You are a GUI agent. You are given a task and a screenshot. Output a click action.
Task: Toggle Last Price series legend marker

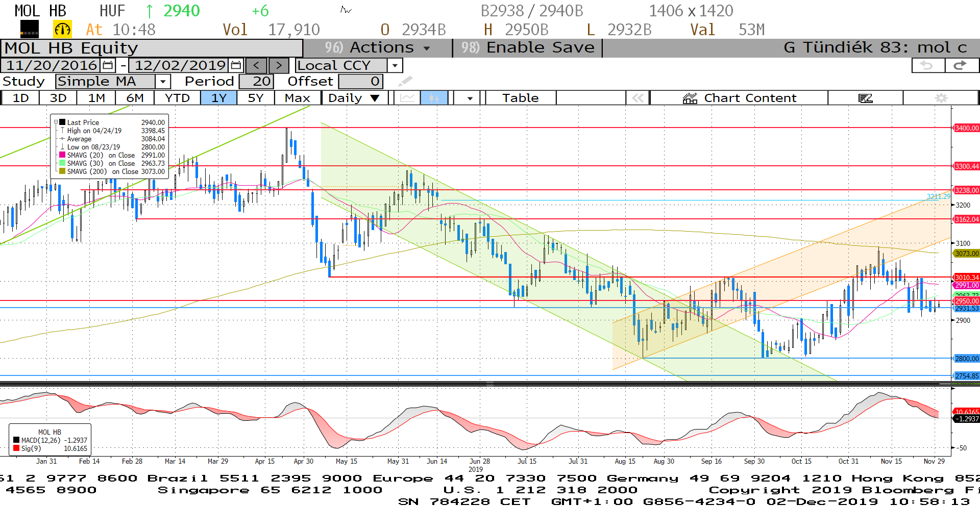click(62, 122)
